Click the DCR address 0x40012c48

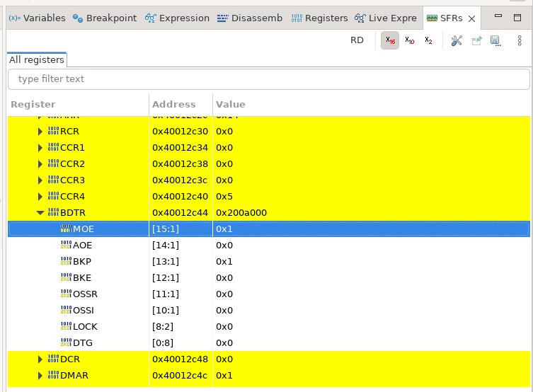pyautogui.click(x=180, y=359)
